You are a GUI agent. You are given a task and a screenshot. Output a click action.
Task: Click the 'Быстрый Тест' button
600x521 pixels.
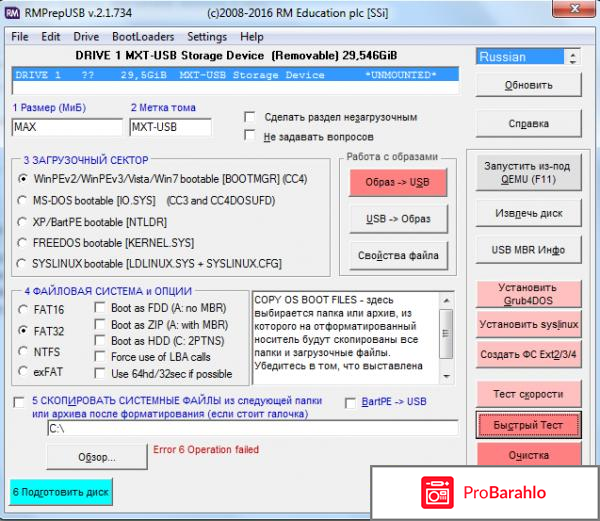point(528,425)
